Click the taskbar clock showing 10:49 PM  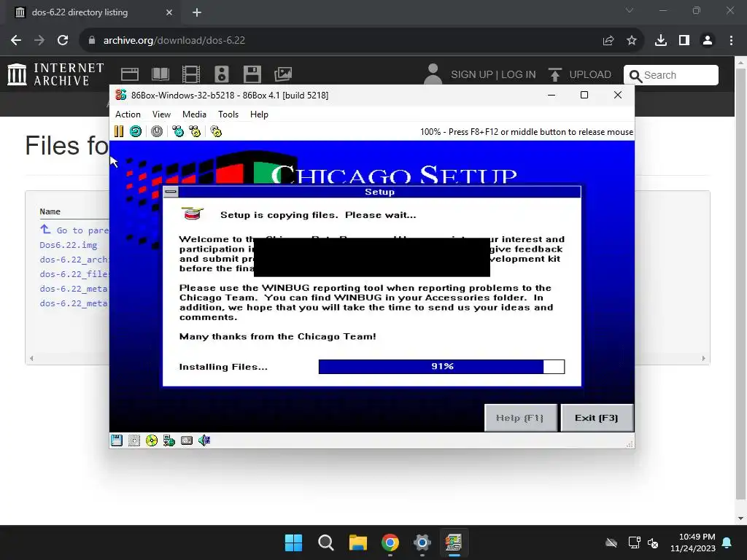pyautogui.click(x=693, y=542)
